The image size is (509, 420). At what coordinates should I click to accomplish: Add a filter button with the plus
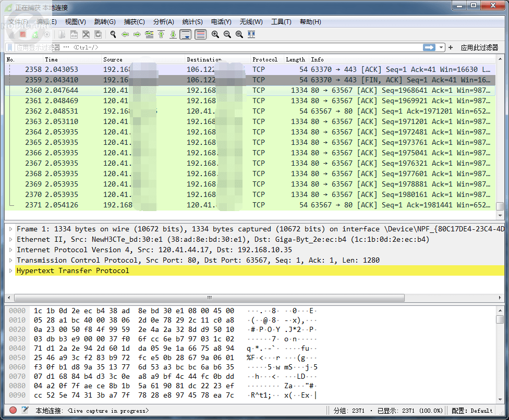tap(451, 47)
